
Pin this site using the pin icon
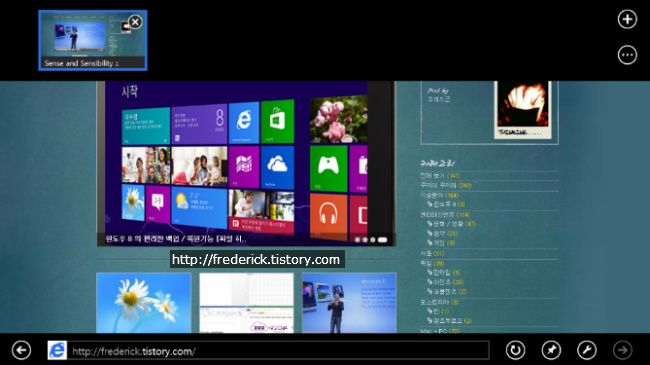click(x=551, y=350)
